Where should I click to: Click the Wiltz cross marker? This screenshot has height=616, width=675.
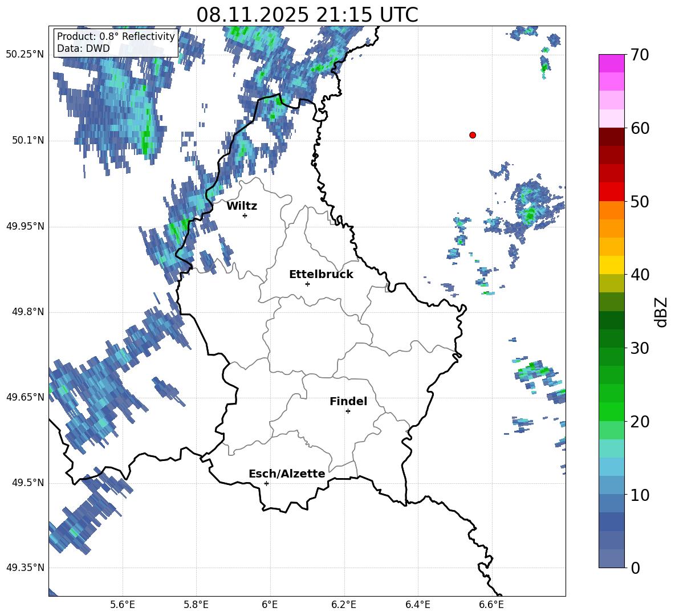[x=245, y=215]
